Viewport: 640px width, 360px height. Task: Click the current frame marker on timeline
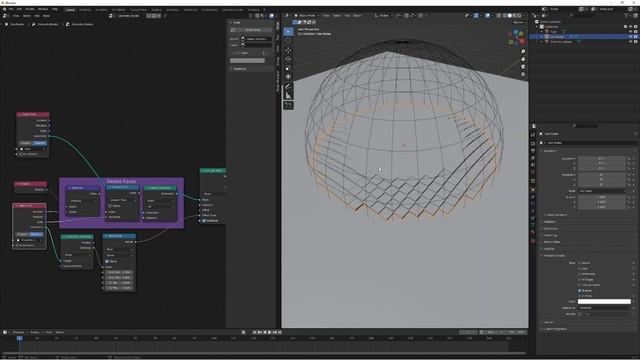tap(19, 338)
